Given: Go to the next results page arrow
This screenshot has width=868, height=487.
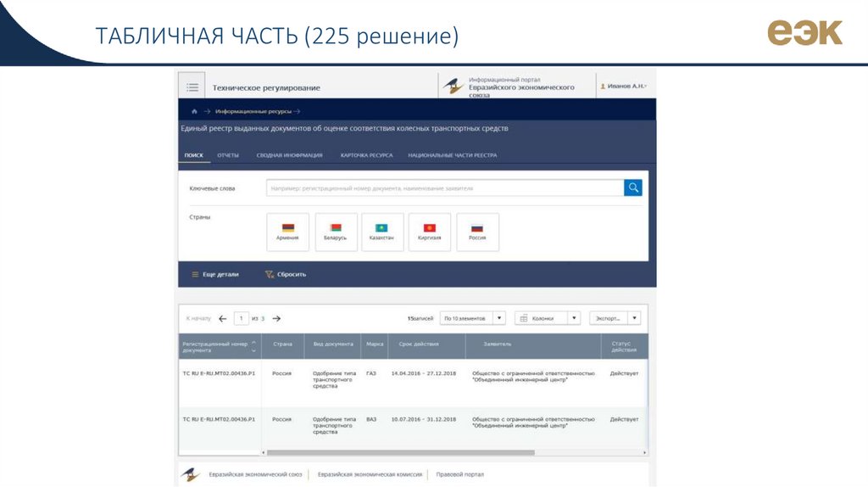Looking at the screenshot, I should click(x=276, y=318).
